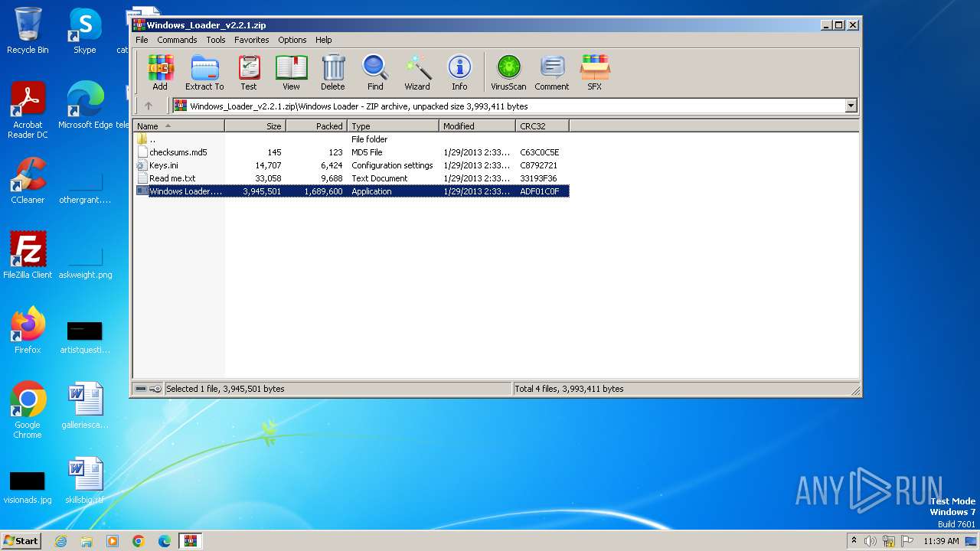The image size is (980, 551).
Task: Open the Commands menu
Action: [177, 40]
